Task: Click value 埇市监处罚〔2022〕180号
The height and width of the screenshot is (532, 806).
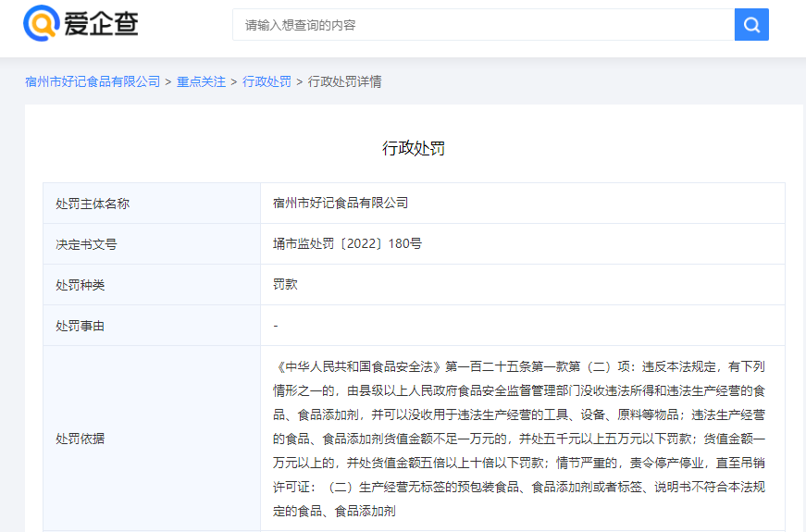Action: pyautogui.click(x=347, y=243)
